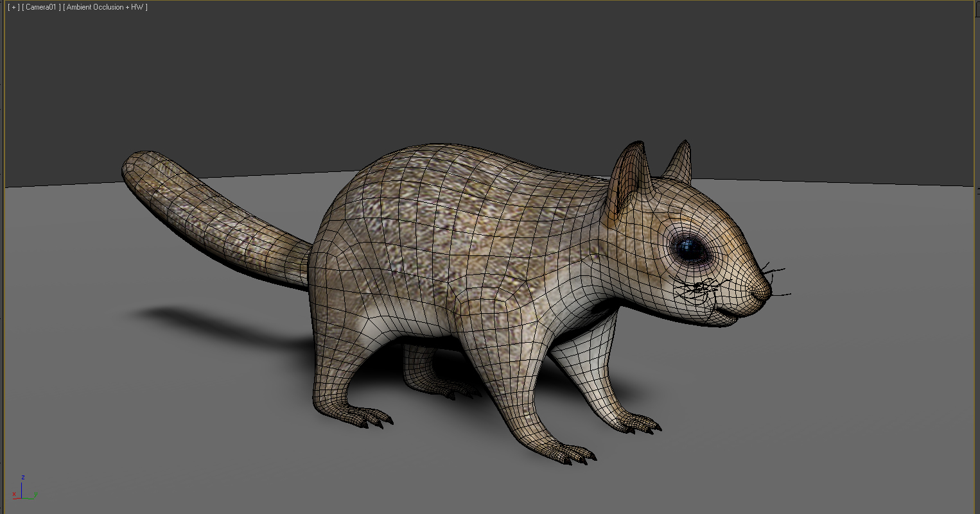Viewport: 980px width, 514px height.
Task: Click the blue Z axis of the tripod
Action: click(x=21, y=490)
